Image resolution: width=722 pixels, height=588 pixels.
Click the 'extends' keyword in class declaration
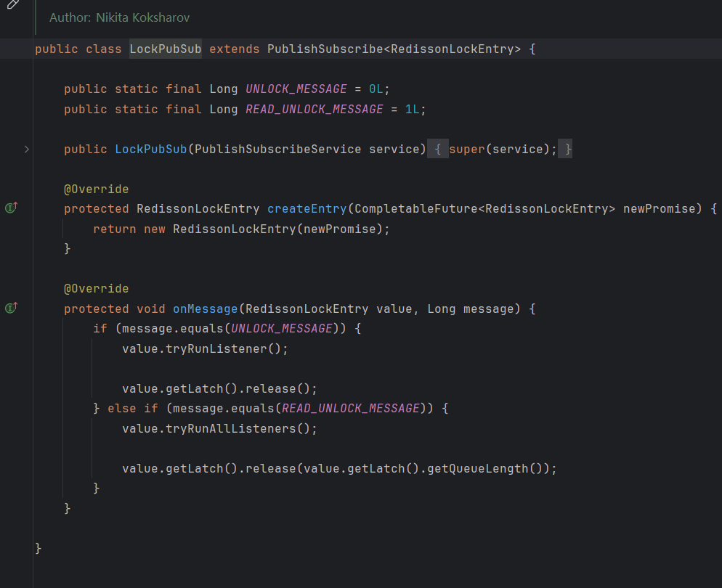tap(235, 49)
